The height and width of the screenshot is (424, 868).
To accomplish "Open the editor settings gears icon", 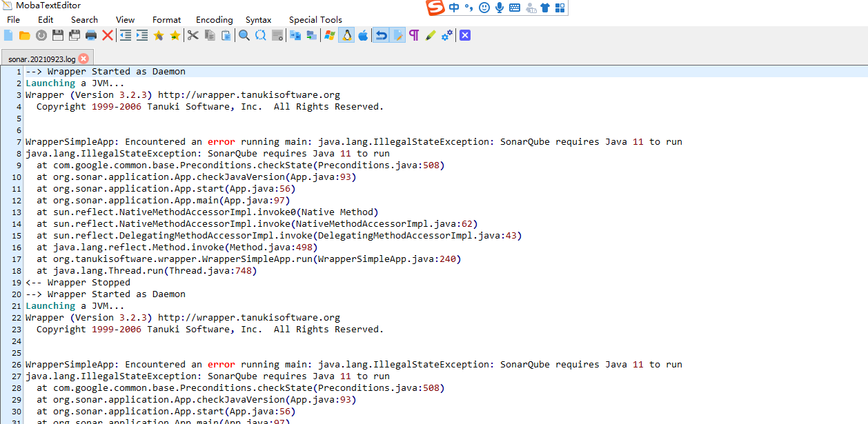I will (x=446, y=34).
